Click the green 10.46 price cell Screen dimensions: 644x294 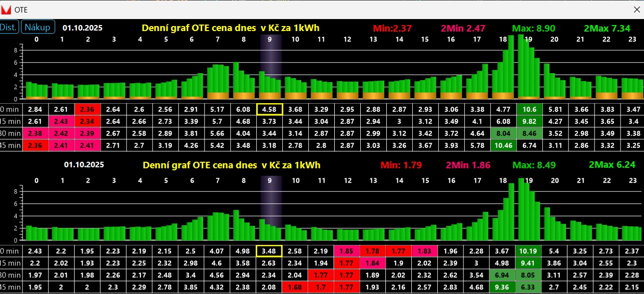(503, 145)
